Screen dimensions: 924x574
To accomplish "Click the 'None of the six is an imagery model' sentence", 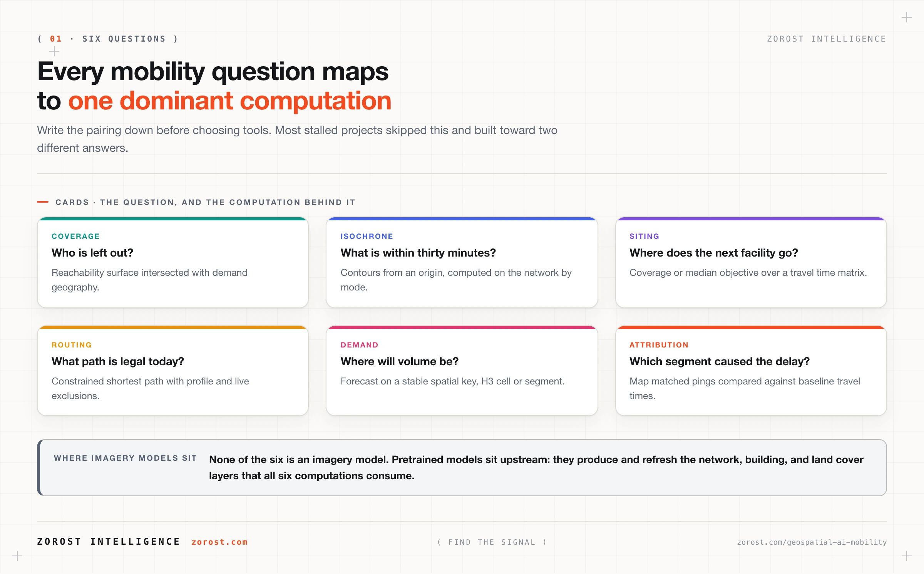I will point(299,460).
